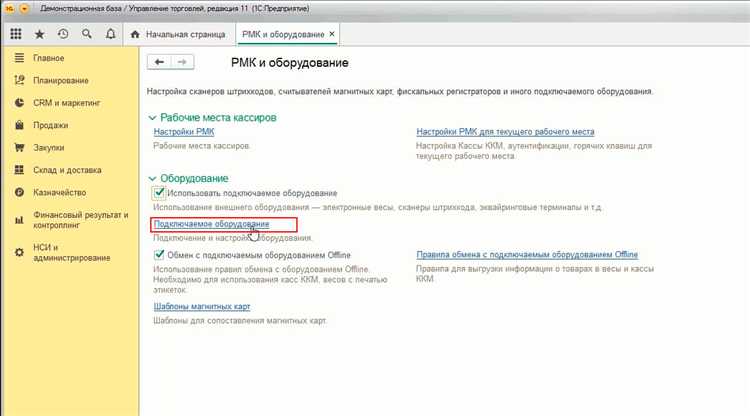The width and height of the screenshot is (750, 416).
Task: Click the Продажи bag icon
Action: [x=19, y=125]
